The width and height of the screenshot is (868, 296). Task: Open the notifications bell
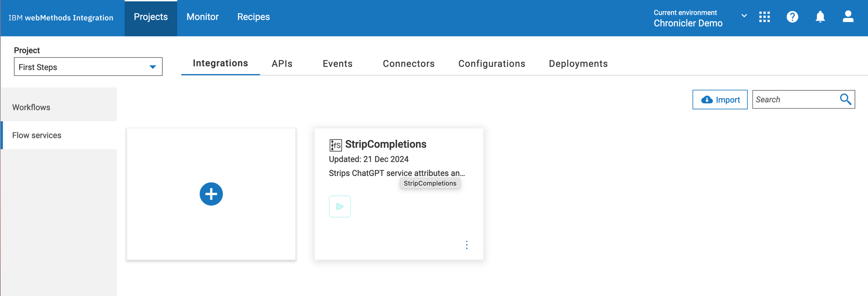coord(820,17)
